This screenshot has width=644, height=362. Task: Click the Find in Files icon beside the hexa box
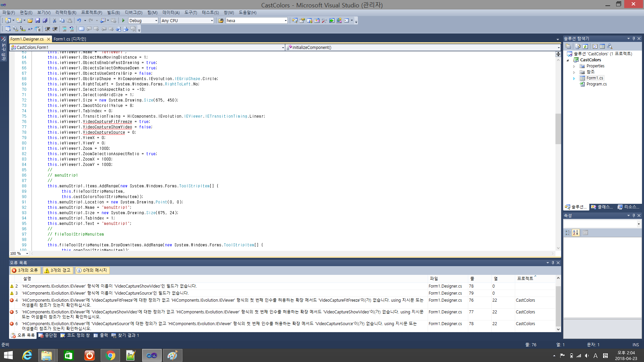(x=221, y=20)
